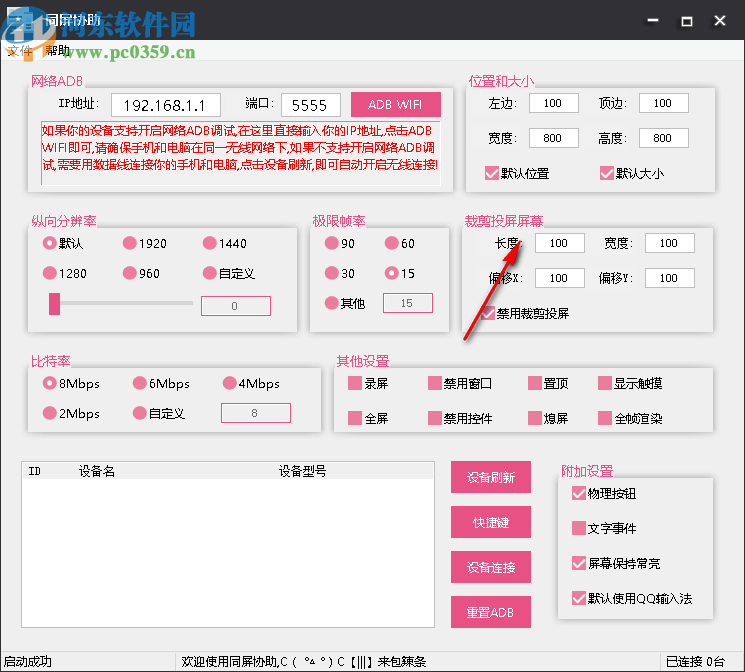745x672 pixels.
Task: Click the custom resolution value field
Action: [236, 306]
